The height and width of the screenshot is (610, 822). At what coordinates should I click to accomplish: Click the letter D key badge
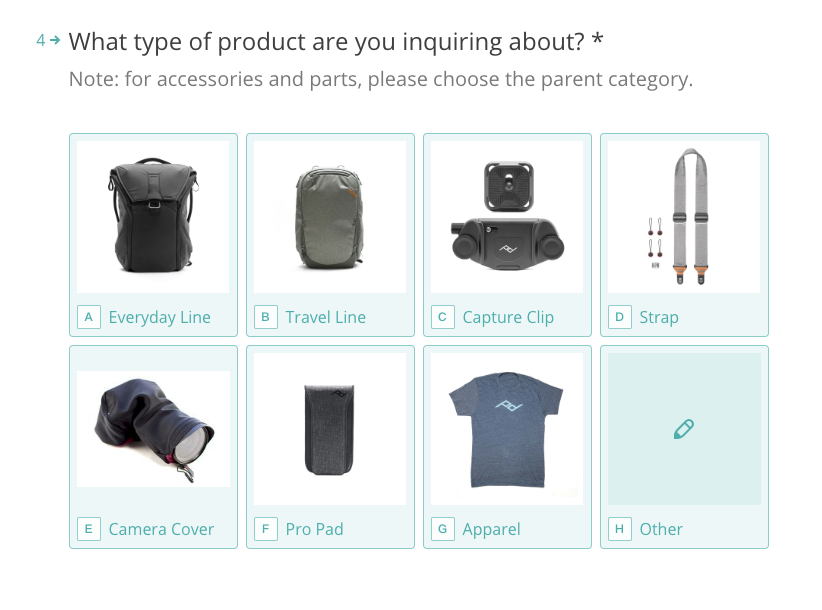tap(620, 317)
